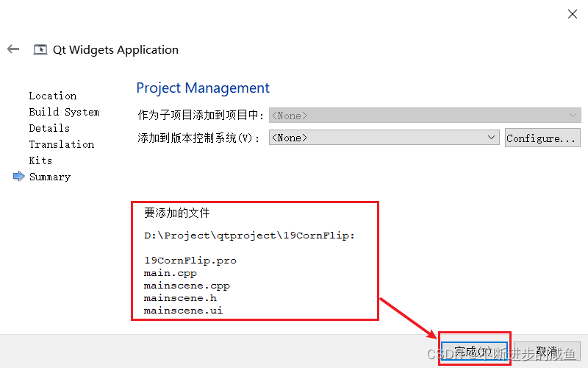Click the 取消 cancel button
Screen dimensions: 588x368
pyautogui.click(x=547, y=352)
